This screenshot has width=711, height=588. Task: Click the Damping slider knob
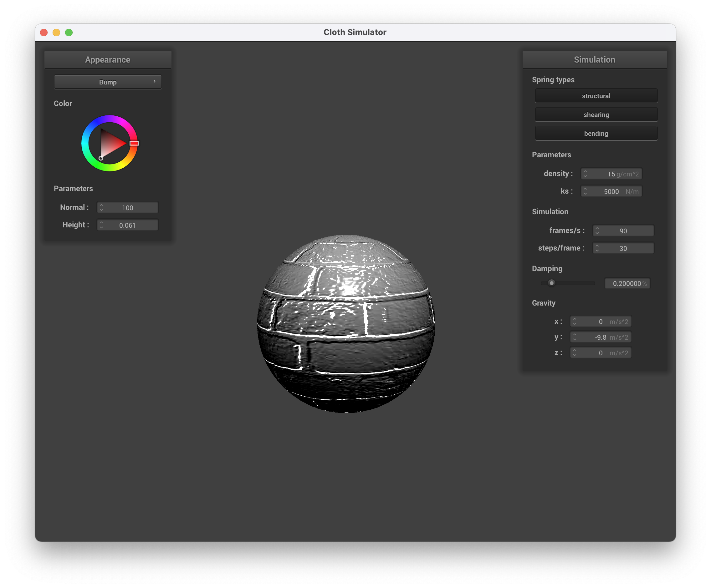pos(551,283)
